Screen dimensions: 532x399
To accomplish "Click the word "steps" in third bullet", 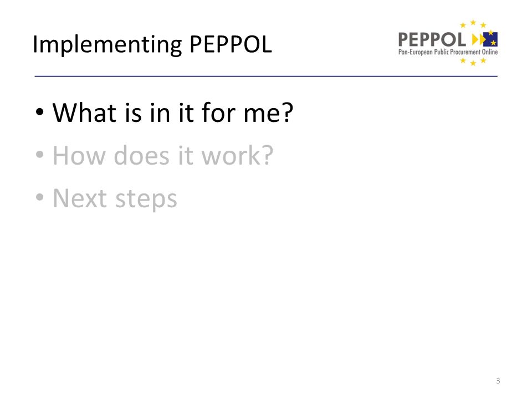I will (146, 200).
